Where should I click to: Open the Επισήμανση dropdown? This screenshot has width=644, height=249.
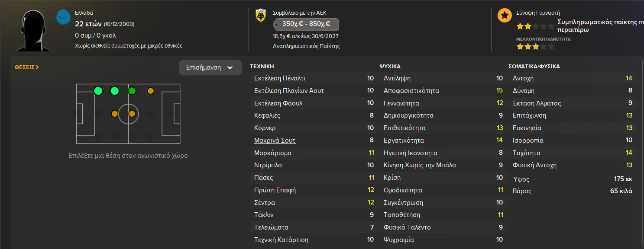click(x=210, y=67)
